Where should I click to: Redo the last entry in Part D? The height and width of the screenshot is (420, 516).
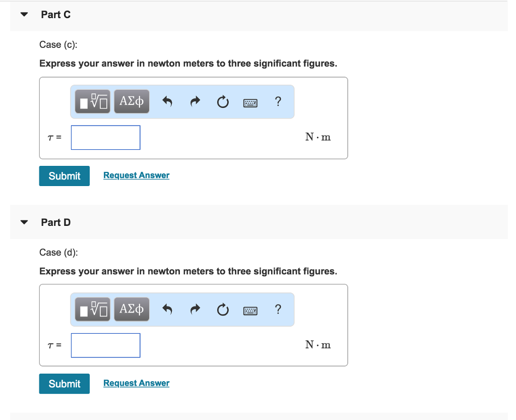[x=195, y=309]
